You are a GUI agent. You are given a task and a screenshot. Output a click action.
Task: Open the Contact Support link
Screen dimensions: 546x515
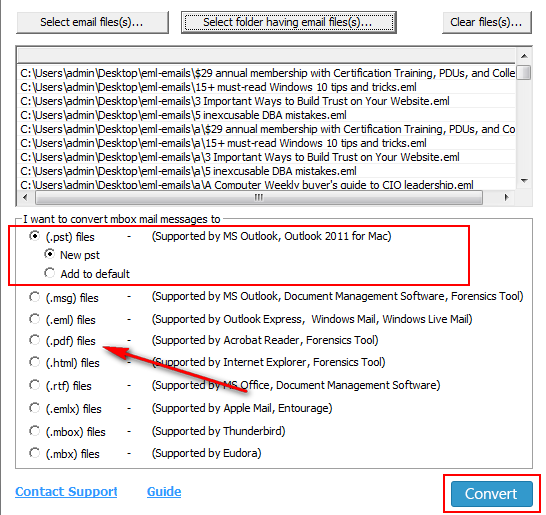click(x=66, y=492)
